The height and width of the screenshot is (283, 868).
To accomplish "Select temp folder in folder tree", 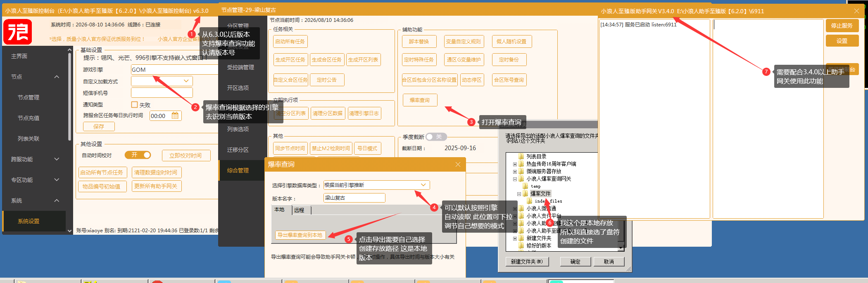I will [535, 186].
